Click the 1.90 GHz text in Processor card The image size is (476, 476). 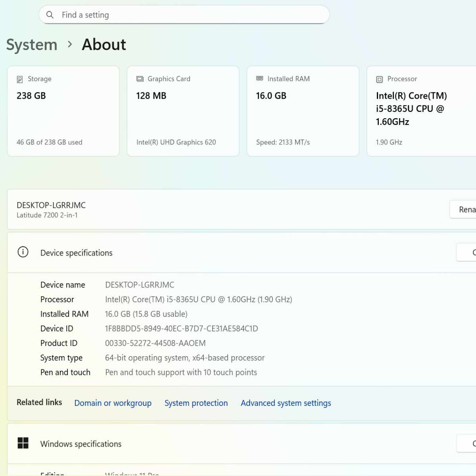[x=389, y=142]
